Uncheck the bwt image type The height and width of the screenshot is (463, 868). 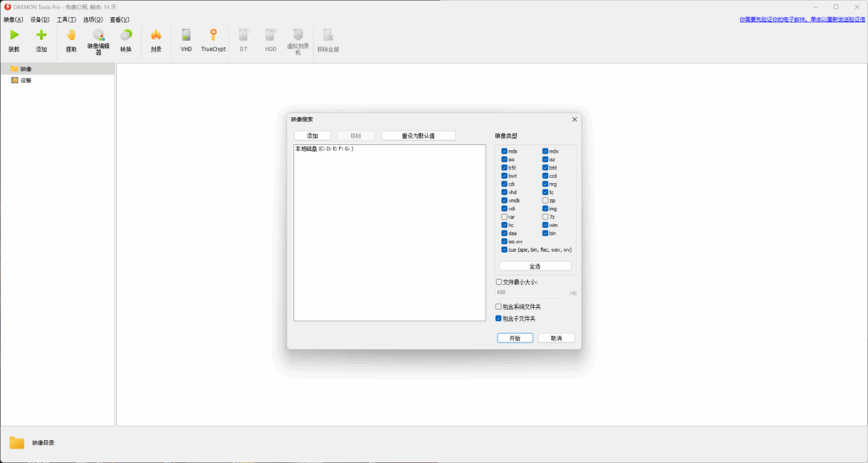coord(504,176)
